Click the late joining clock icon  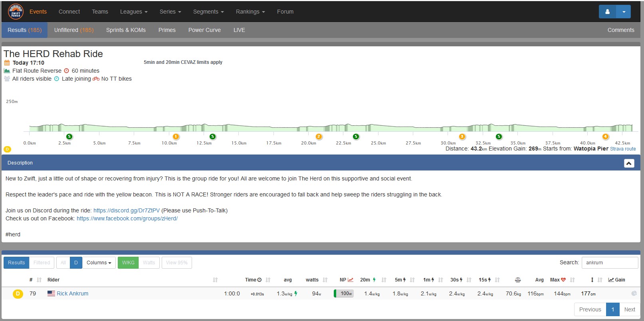[57, 79]
